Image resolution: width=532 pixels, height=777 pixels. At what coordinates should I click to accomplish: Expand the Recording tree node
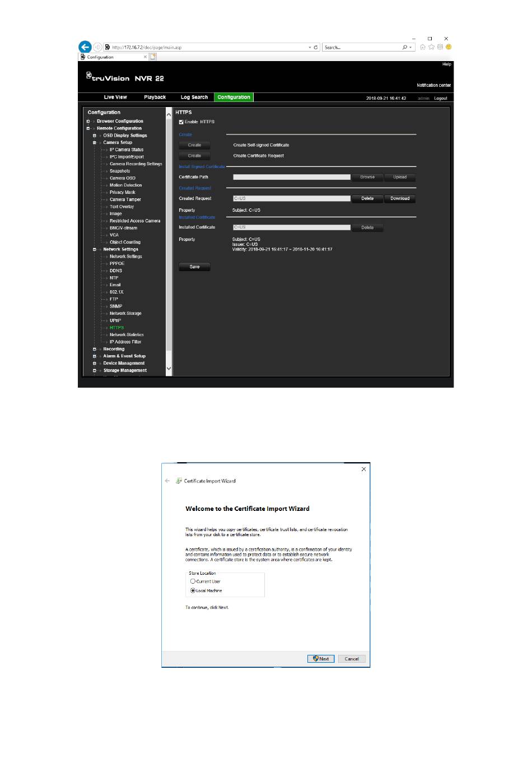95,349
